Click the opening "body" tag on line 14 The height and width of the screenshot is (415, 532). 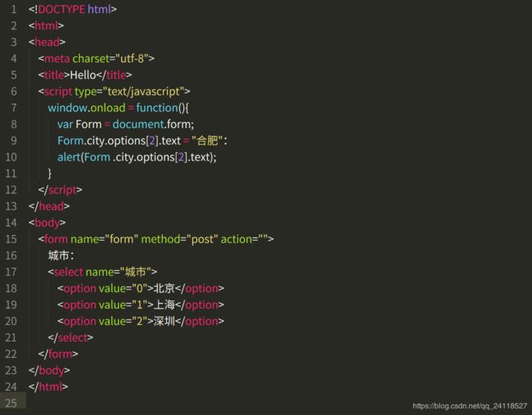47,223
